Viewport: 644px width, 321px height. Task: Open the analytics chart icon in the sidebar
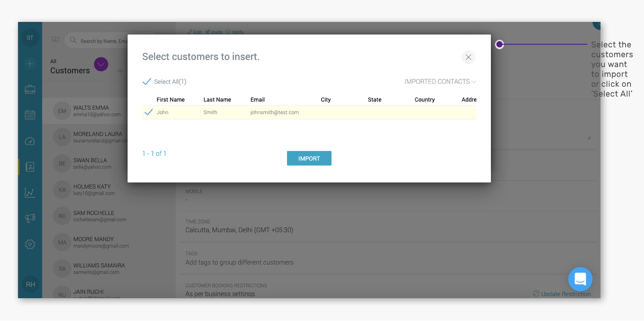click(30, 193)
